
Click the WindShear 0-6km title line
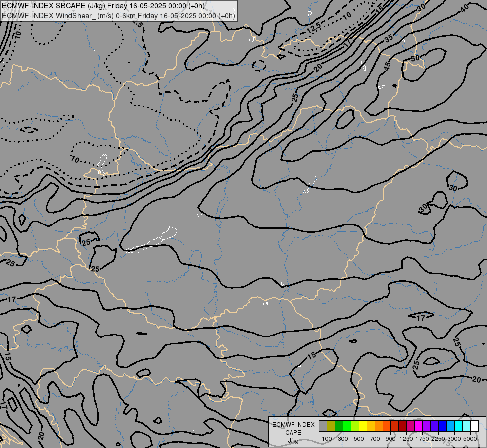point(118,16)
